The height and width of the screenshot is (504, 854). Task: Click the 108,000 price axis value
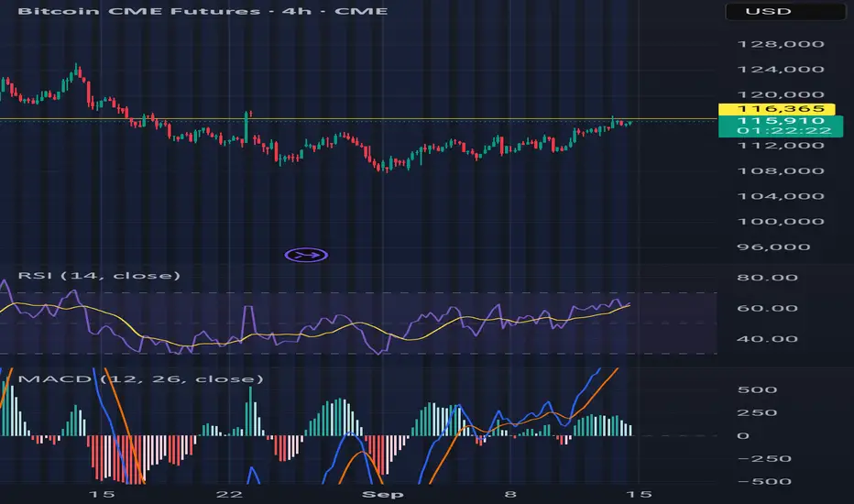click(x=780, y=171)
